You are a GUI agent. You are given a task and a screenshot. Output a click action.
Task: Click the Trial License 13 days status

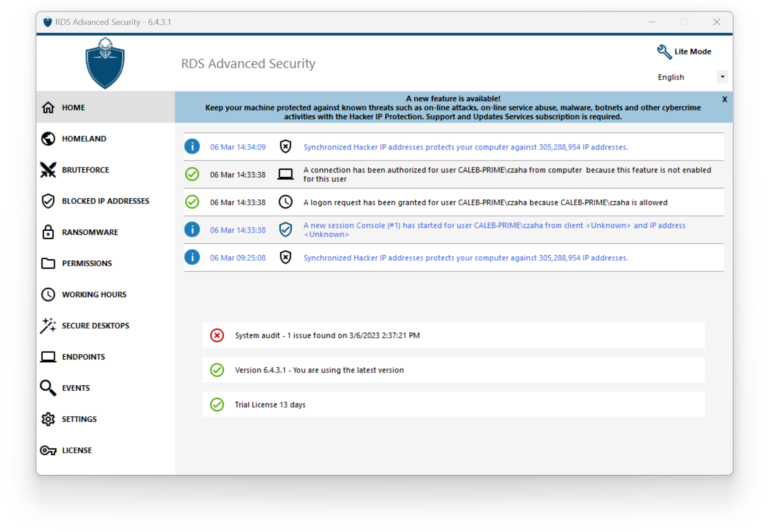270,404
